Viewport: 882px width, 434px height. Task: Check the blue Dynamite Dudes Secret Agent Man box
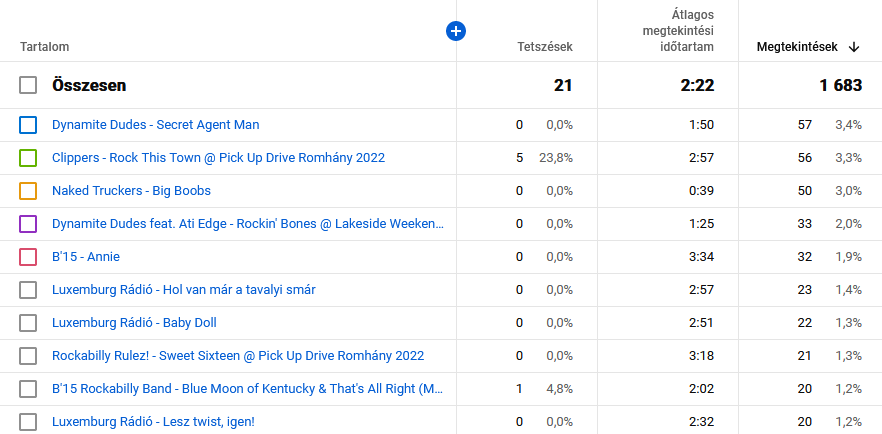click(28, 125)
